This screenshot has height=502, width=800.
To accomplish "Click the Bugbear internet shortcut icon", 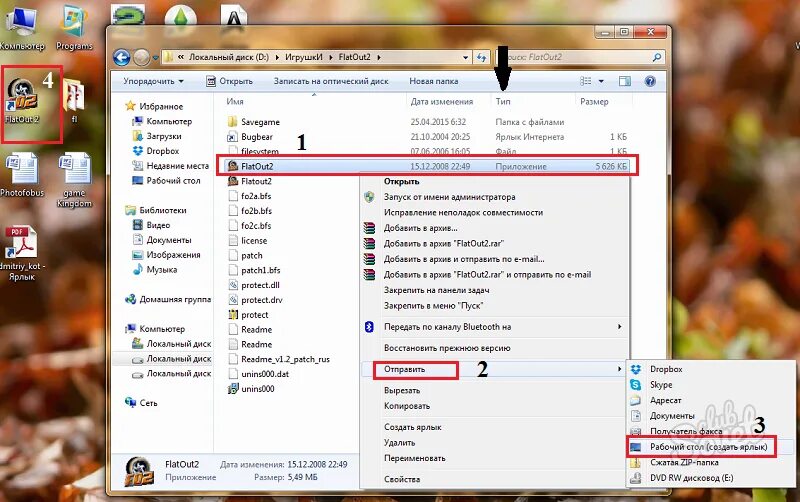I will pos(232,137).
